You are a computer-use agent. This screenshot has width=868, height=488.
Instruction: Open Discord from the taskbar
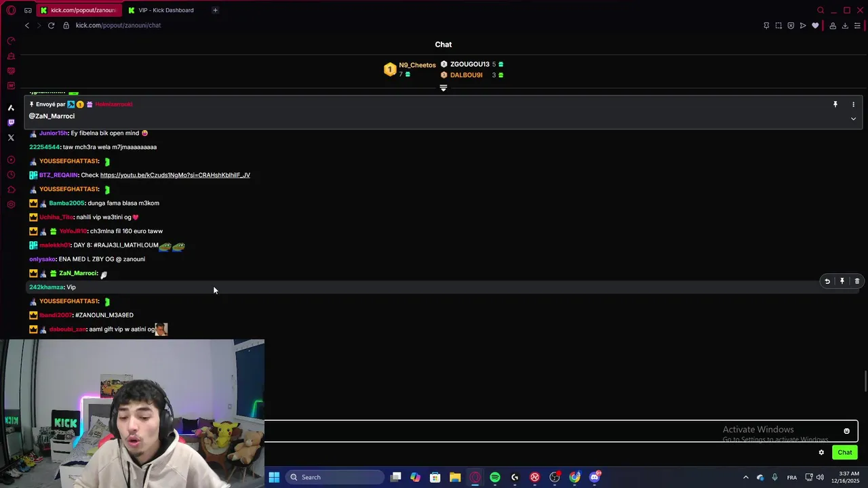click(595, 477)
